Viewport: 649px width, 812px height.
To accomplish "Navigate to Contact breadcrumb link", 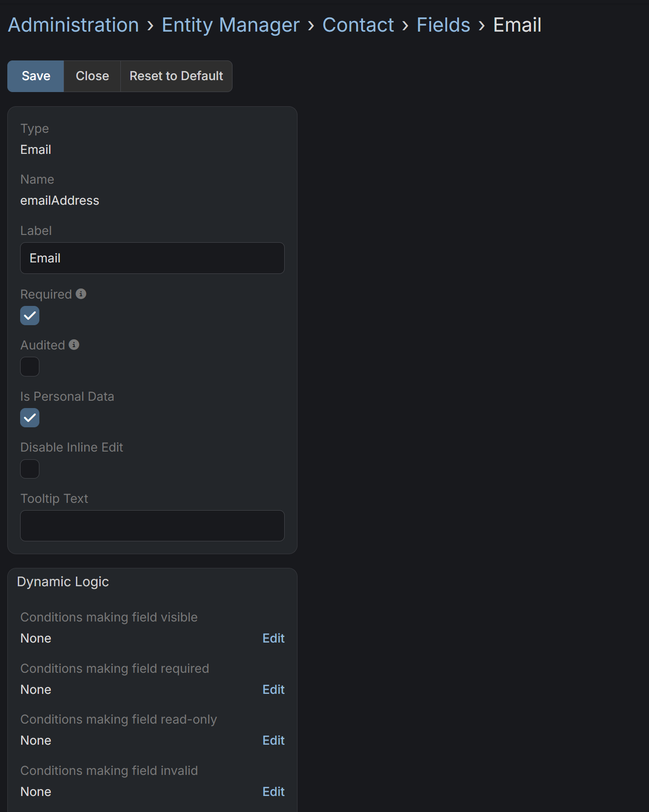I will tap(358, 25).
